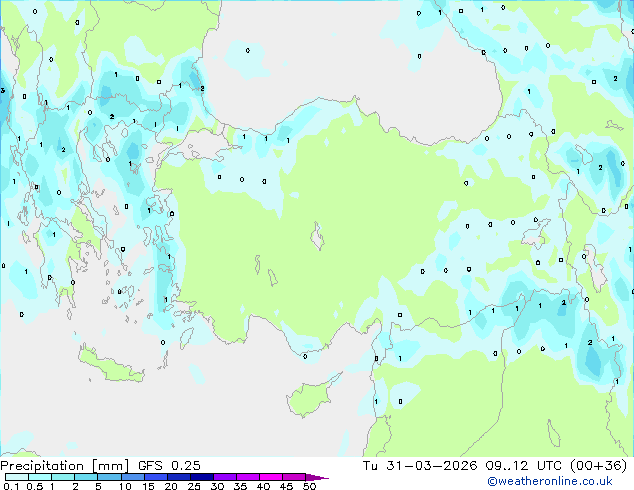Click the '30' legend scale label

point(218,486)
